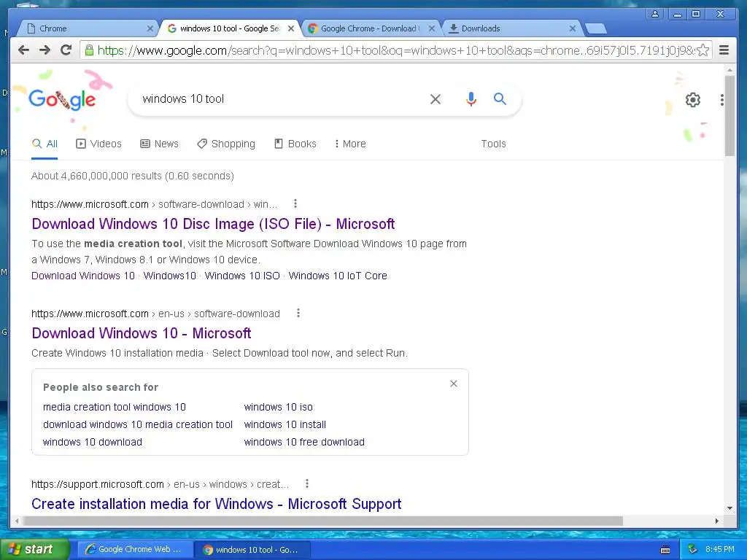Click into the Google search text field
The height and width of the screenshot is (560, 747).
tap(281, 99)
